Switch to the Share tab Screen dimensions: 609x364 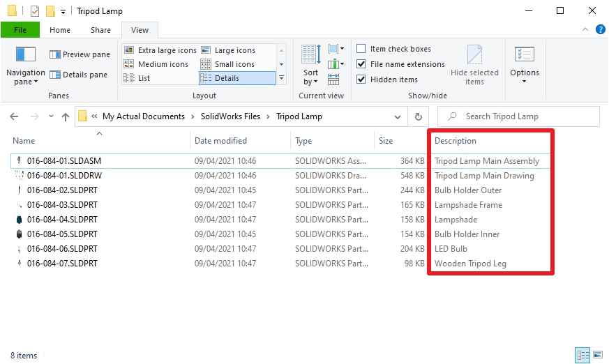[100, 30]
